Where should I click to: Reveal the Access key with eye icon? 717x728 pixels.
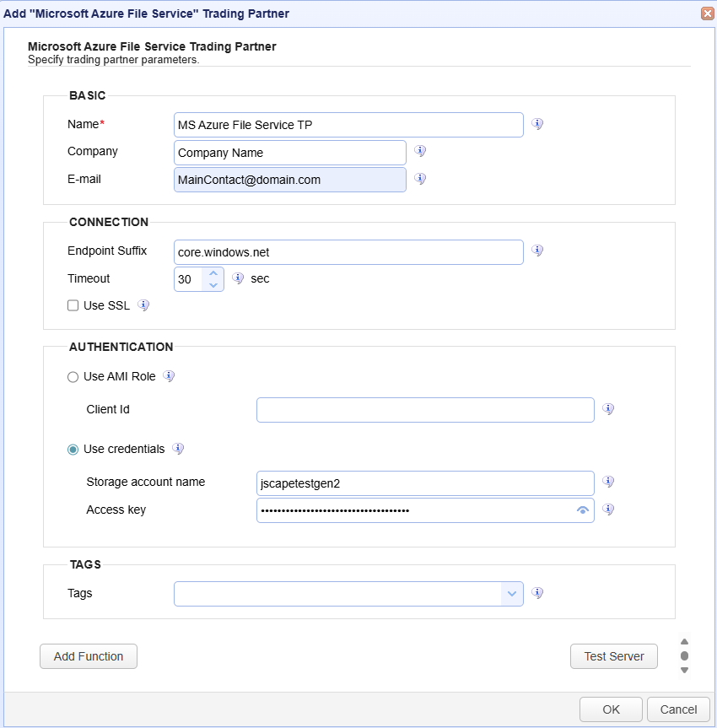coord(582,510)
